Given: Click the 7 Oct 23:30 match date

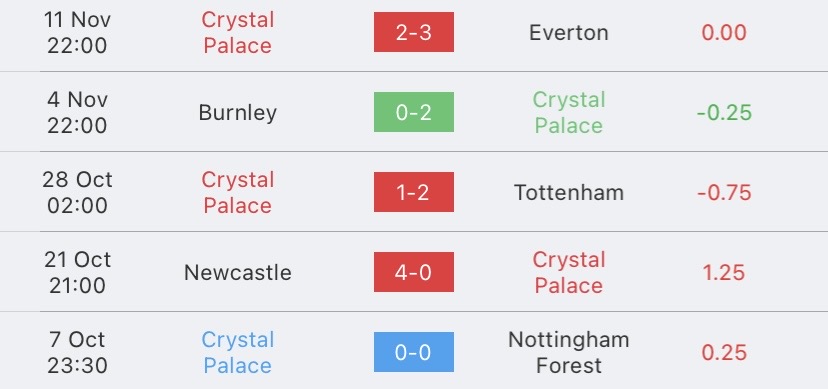Looking at the screenshot, I should coord(77,352).
